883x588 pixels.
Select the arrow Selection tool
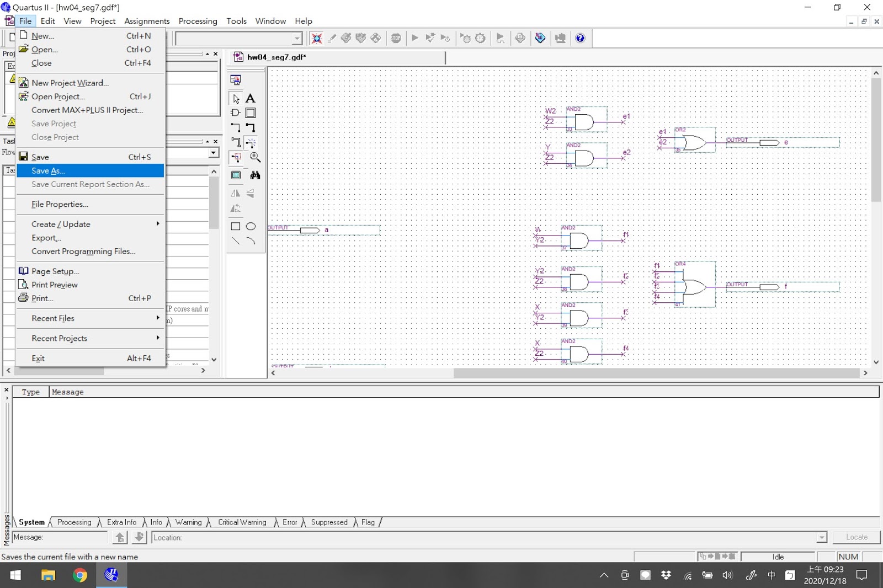click(236, 99)
